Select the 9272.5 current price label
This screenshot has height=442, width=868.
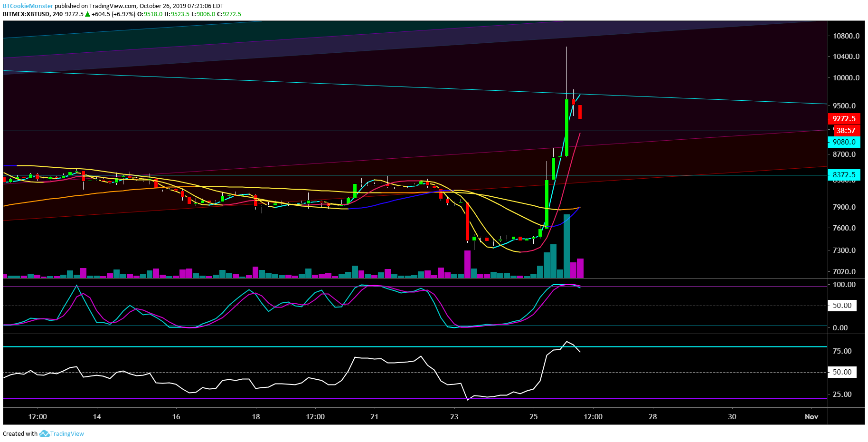[x=844, y=119]
